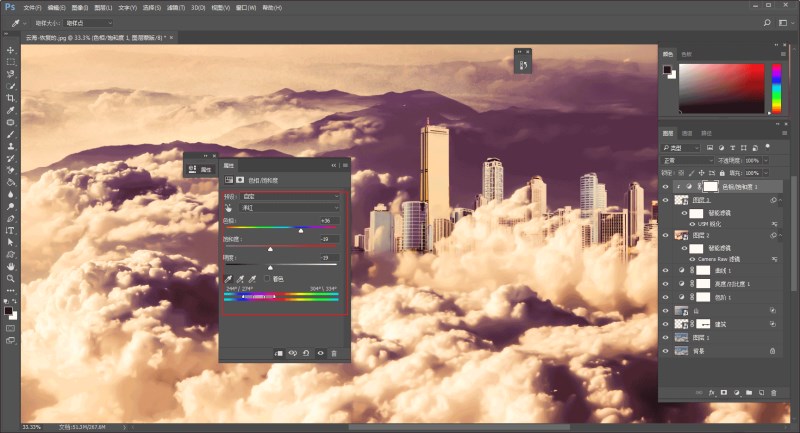Select the Hand tool in the toolbox
Viewport: 800px width, 433px height.
tap(11, 267)
